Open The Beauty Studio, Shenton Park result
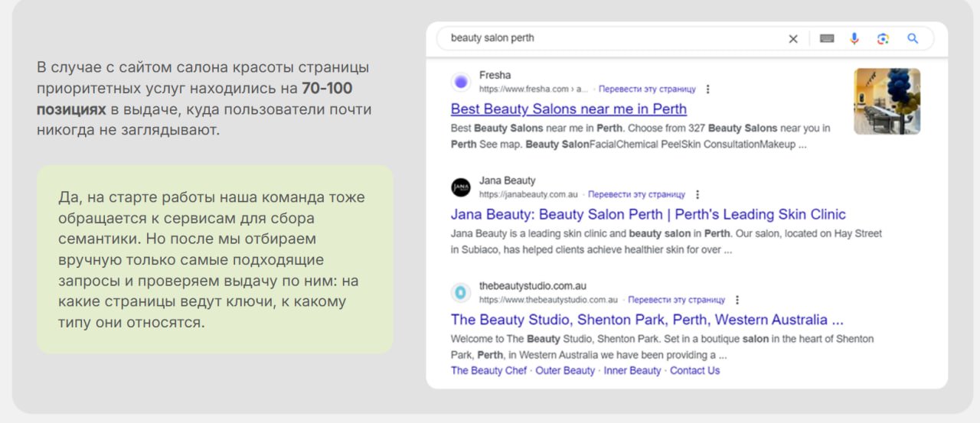Image resolution: width=980 pixels, height=423 pixels. coord(646,320)
